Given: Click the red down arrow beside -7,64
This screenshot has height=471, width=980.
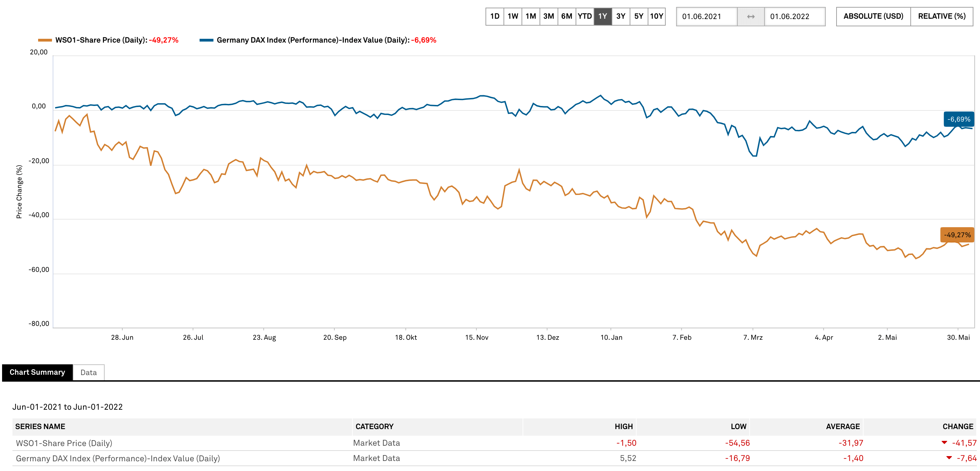Looking at the screenshot, I should pos(949,458).
